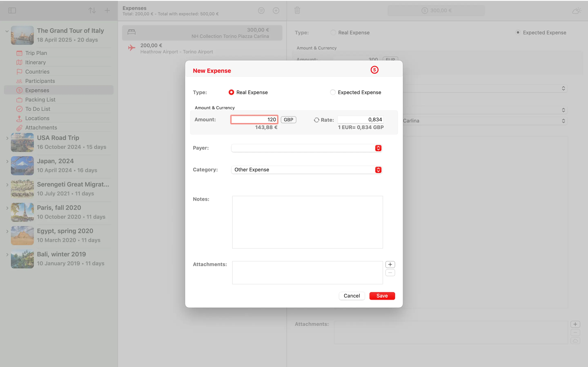The image size is (588, 367).
Task: Open Itinerary section in sidebar
Action: point(36,62)
